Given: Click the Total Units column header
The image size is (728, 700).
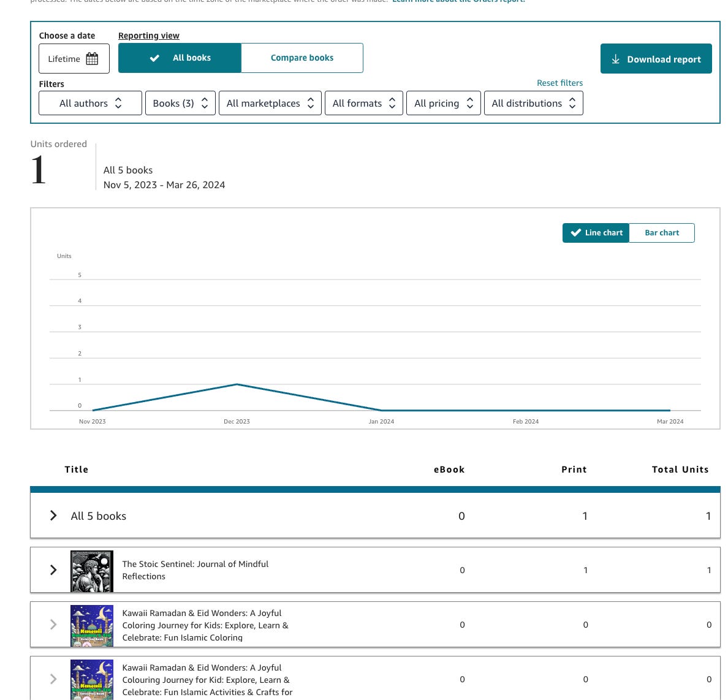Looking at the screenshot, I should [x=680, y=469].
